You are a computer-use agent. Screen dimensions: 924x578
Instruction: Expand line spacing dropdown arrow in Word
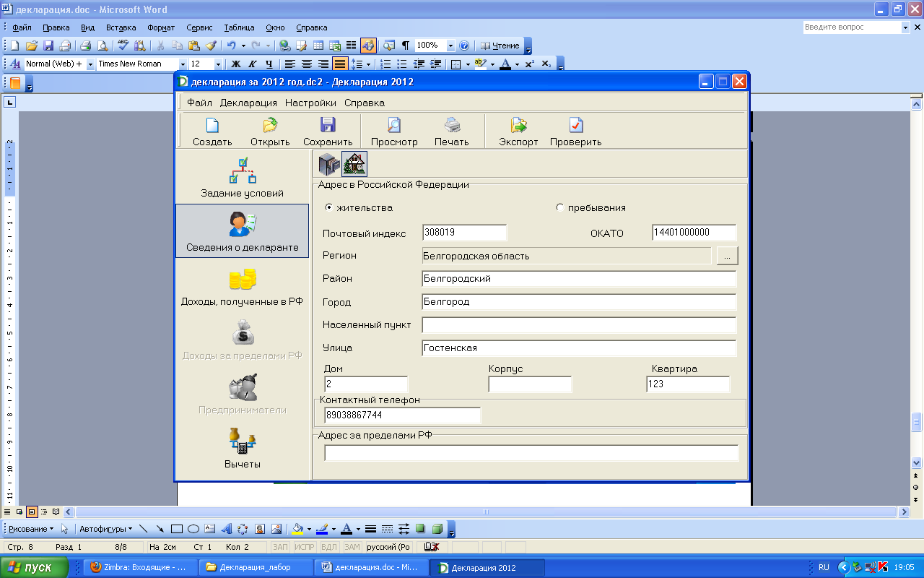[369, 64]
